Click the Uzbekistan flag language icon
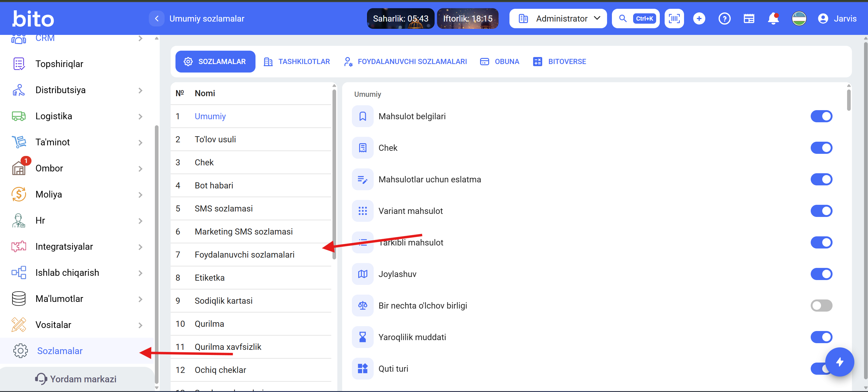The width and height of the screenshot is (868, 392). pos(799,19)
